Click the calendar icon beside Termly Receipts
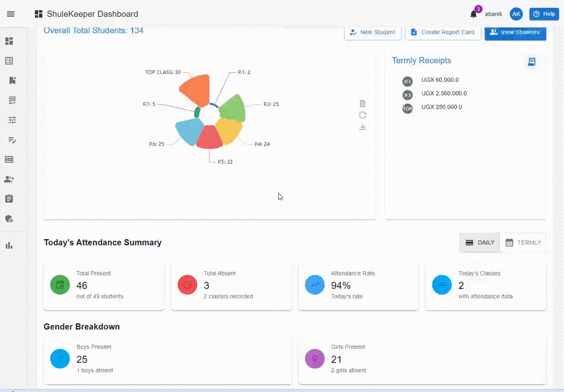This screenshot has width=564, height=392. pyautogui.click(x=532, y=62)
